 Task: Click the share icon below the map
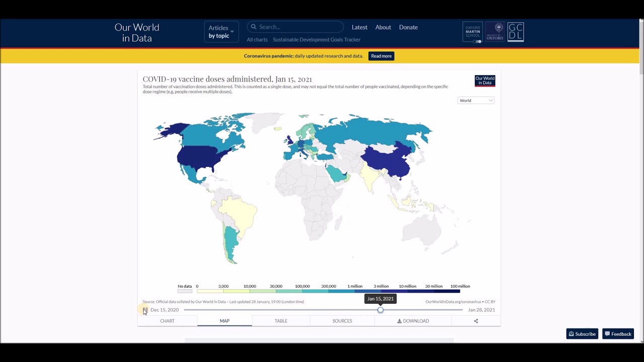click(475, 321)
